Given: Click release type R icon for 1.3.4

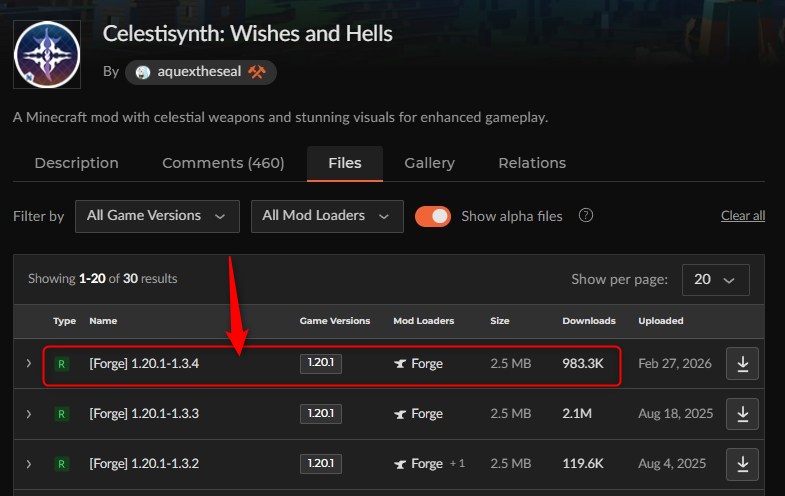Looking at the screenshot, I should [62, 363].
